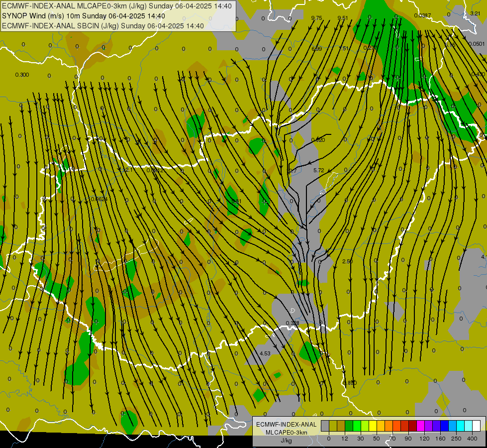Select the legend tick value 90
This screenshot has height=448, width=487.
408,439
